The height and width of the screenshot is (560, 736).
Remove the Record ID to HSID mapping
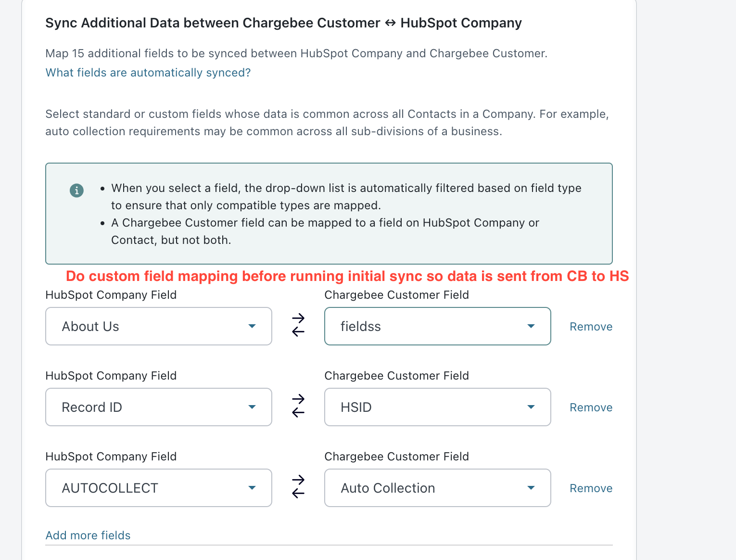tap(591, 407)
